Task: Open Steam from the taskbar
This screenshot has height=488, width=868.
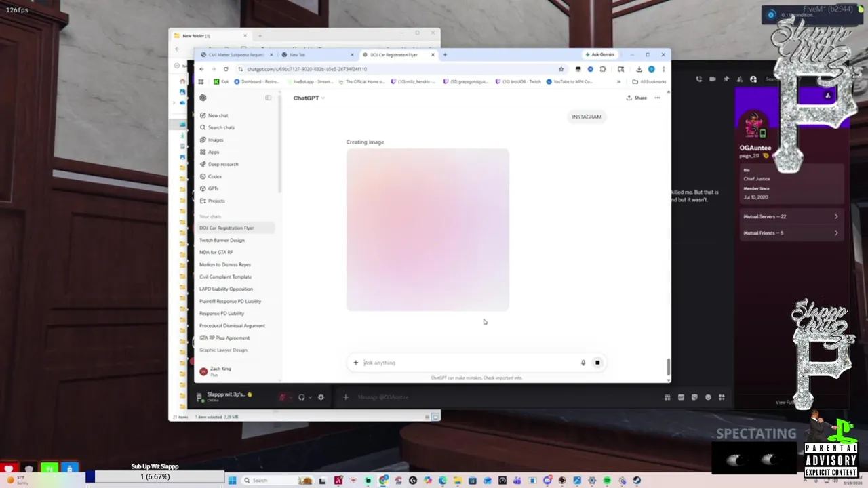Action: pos(637,481)
